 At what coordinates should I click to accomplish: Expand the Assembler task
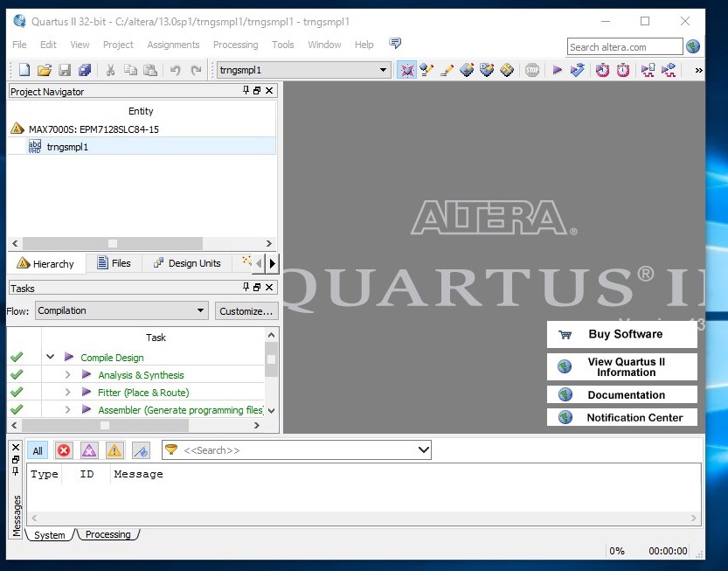tap(68, 410)
